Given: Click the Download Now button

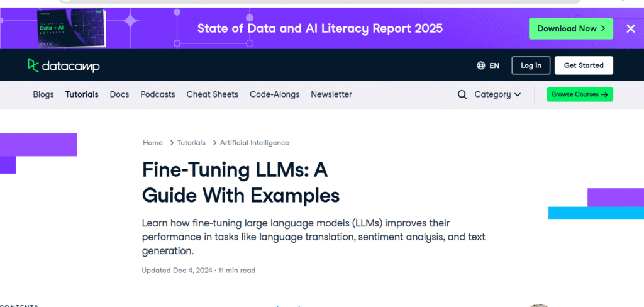Looking at the screenshot, I should pos(571,28).
